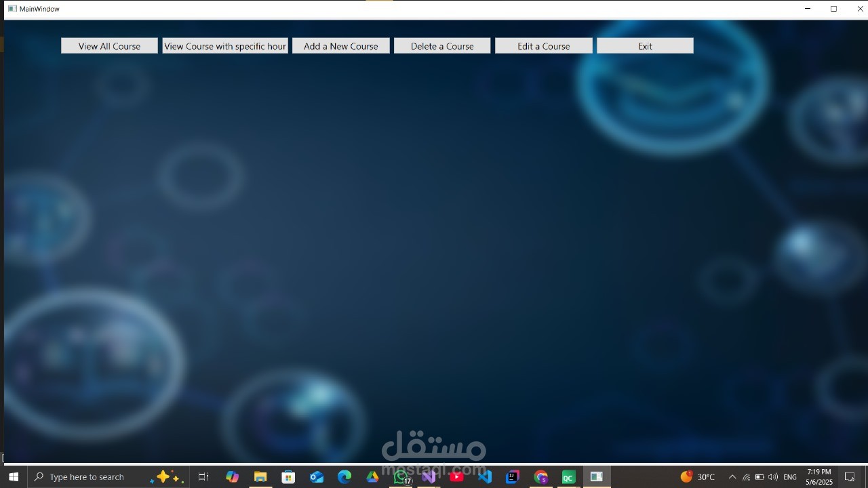Viewport: 868px width, 488px height.
Task: Open YouTube from the taskbar
Action: [x=456, y=477]
